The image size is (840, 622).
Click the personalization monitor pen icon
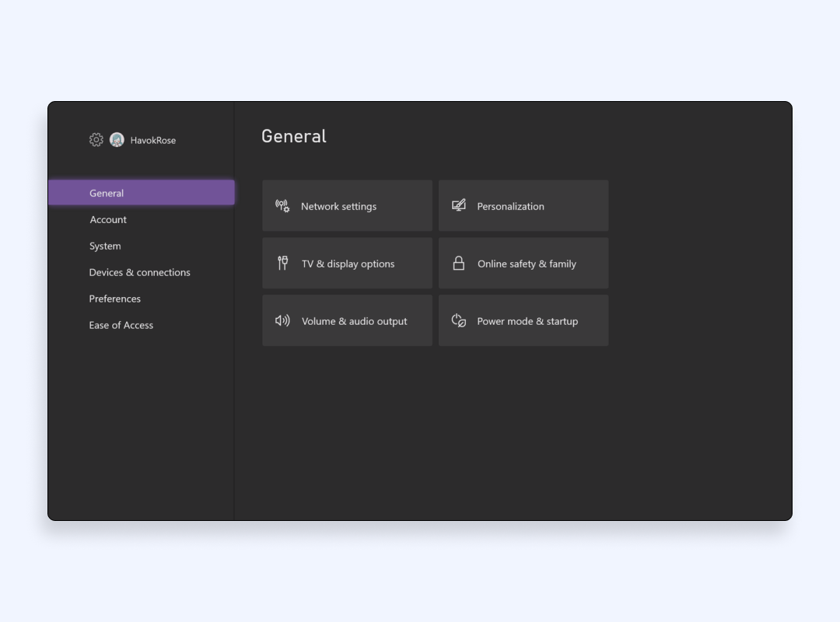point(459,206)
